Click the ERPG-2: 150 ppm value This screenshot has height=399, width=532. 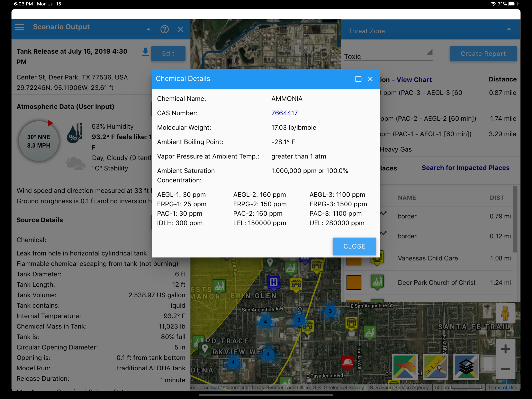point(260,204)
